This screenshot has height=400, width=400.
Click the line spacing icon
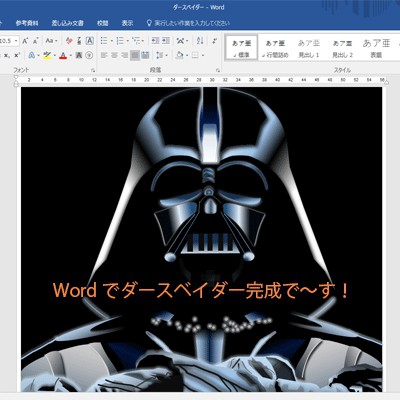[160, 55]
